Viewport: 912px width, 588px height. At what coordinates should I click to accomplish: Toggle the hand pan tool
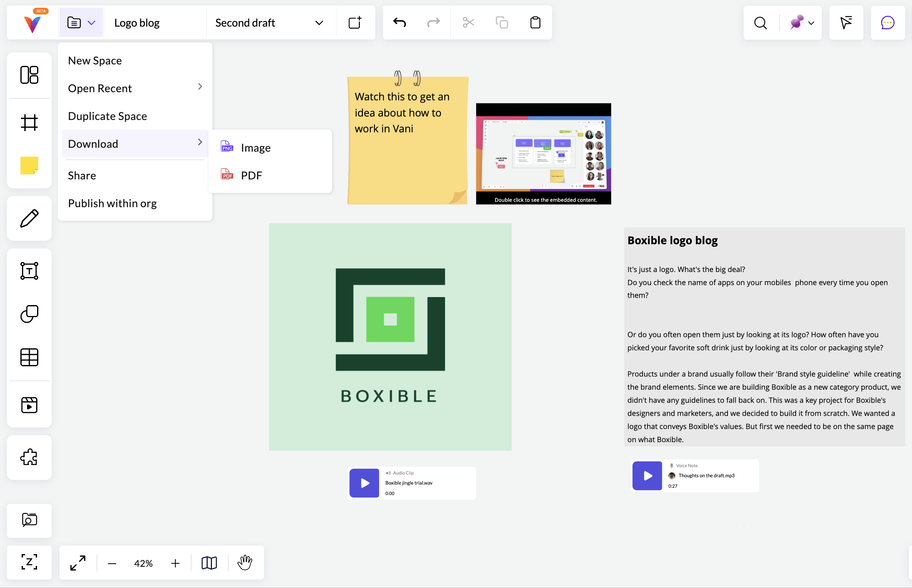pyautogui.click(x=245, y=563)
